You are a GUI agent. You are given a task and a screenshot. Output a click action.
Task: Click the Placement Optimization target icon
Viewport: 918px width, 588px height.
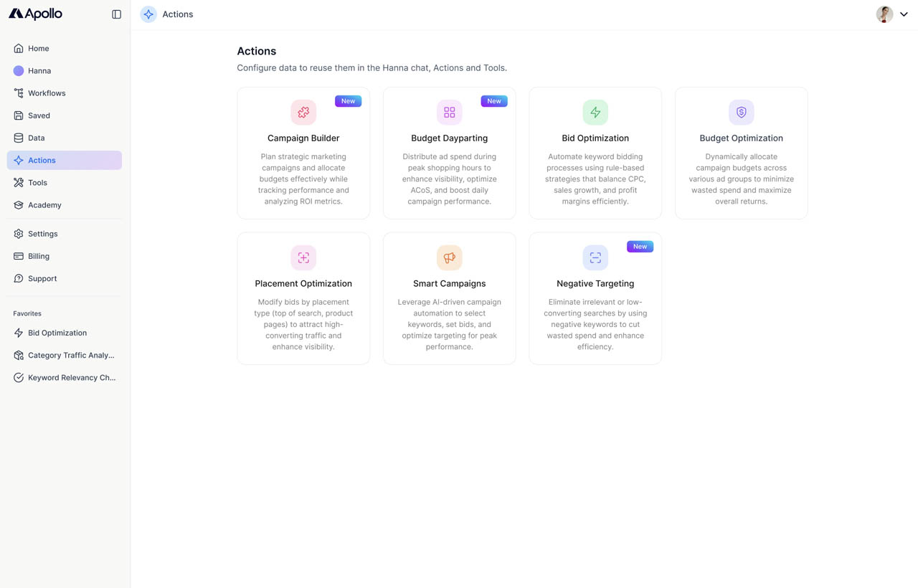pyautogui.click(x=303, y=257)
